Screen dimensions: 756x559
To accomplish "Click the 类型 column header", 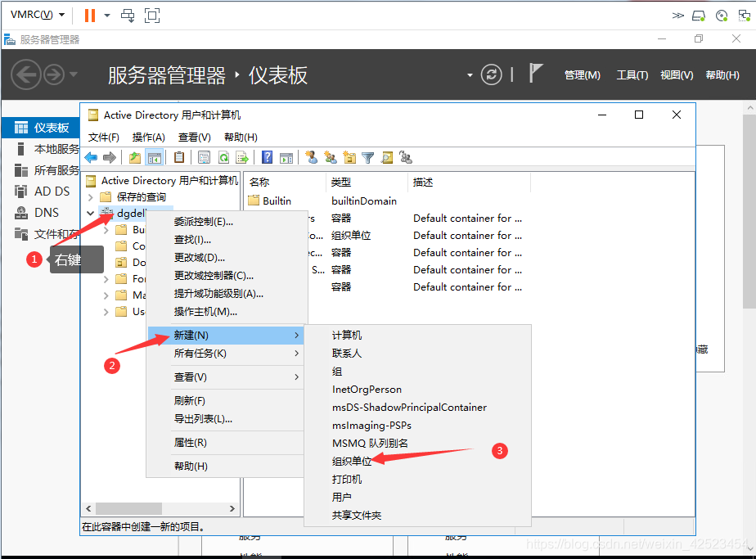I will click(367, 183).
